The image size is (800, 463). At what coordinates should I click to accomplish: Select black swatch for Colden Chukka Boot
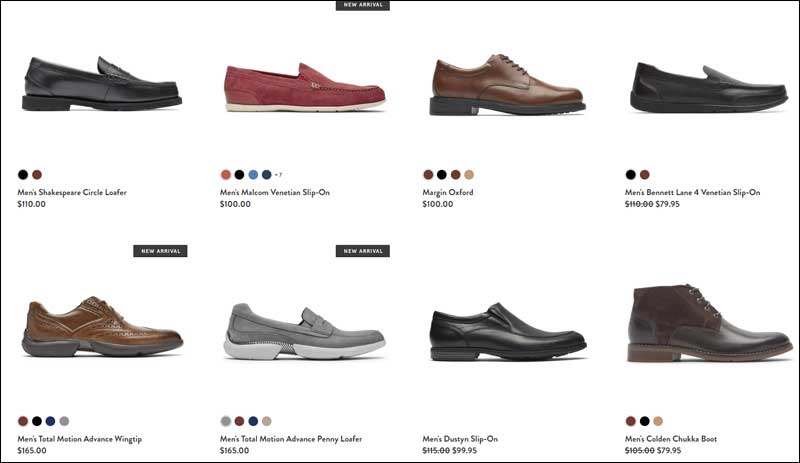(x=644, y=421)
